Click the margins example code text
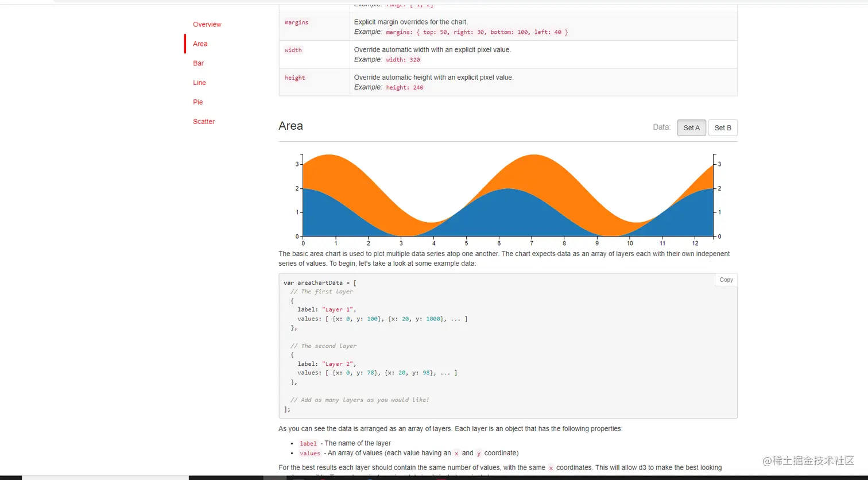Screen dimensions: 868x480 (477, 32)
